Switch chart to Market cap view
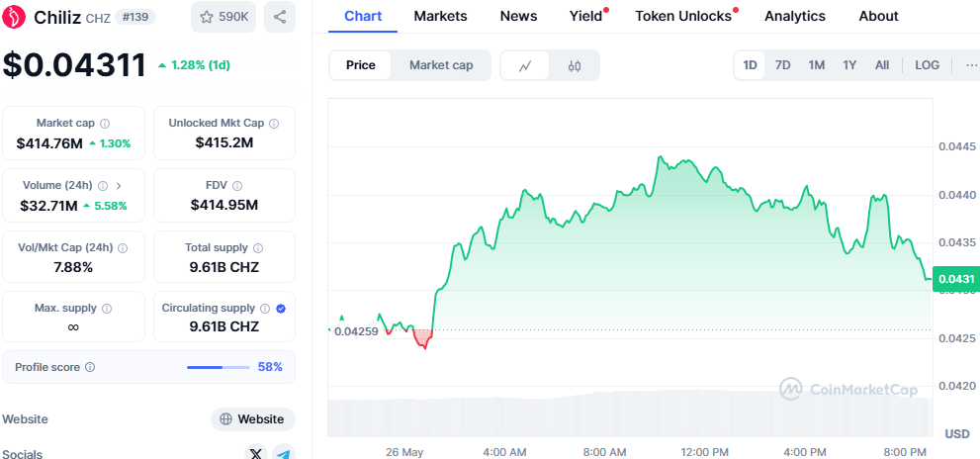The height and width of the screenshot is (459, 980). pyautogui.click(x=441, y=65)
